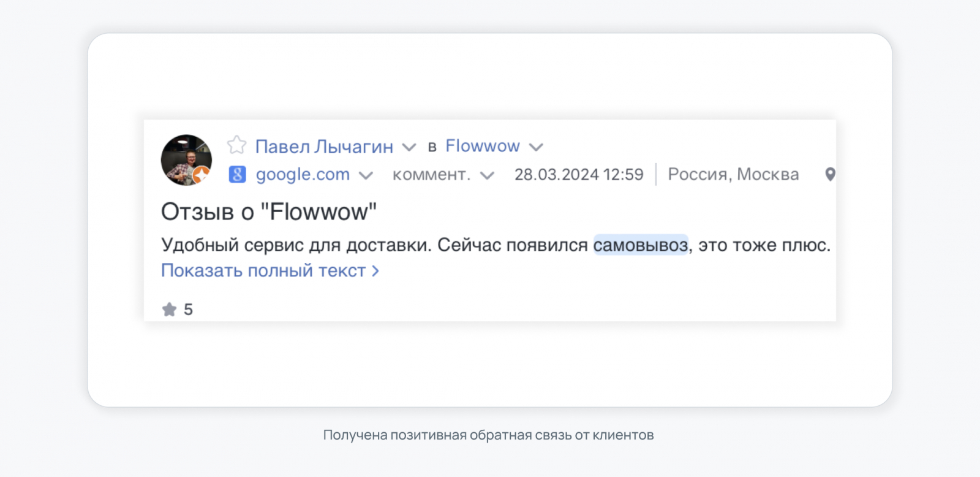The image size is (980, 477).
Task: Click the коммент. label
Action: click(431, 175)
